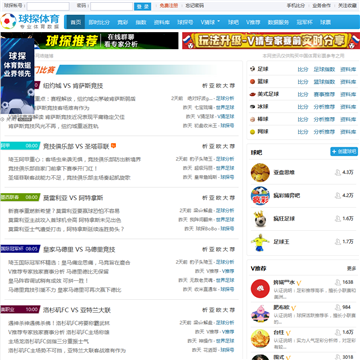Click the orange badge beside 圣塔菲联

[114, 146]
